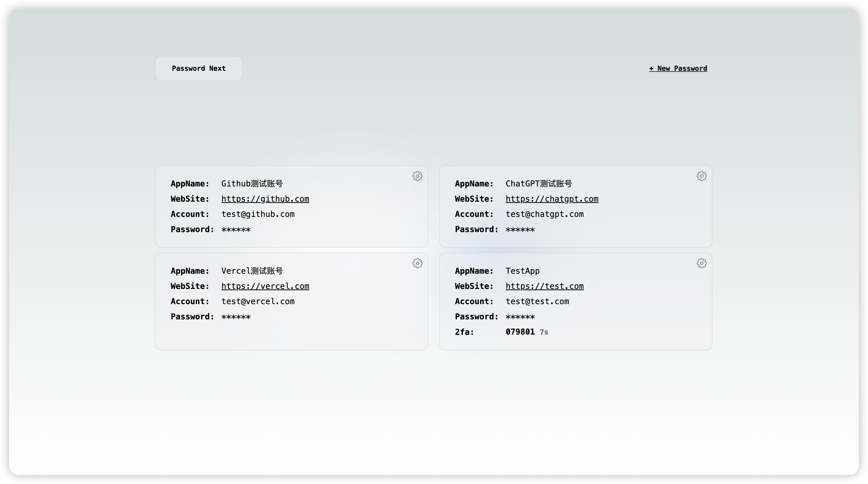Open settings gear on Vercel card
This screenshot has width=868, height=484.
pos(417,263)
